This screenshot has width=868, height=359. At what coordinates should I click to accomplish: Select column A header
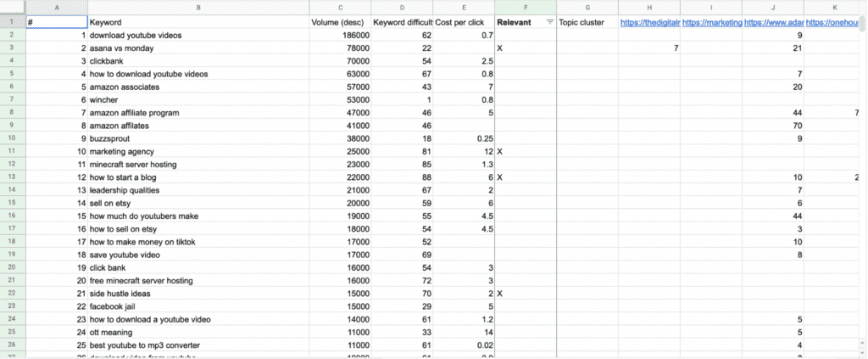(x=57, y=7)
